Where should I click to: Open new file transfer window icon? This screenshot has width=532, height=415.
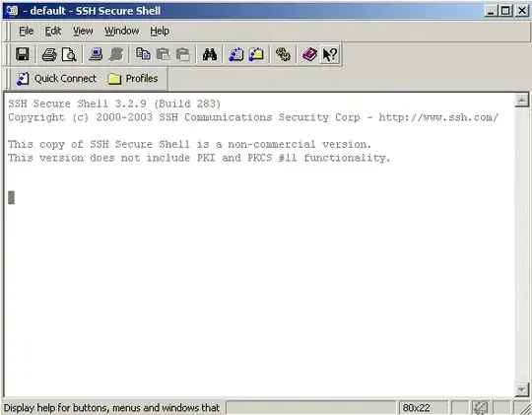(x=256, y=54)
